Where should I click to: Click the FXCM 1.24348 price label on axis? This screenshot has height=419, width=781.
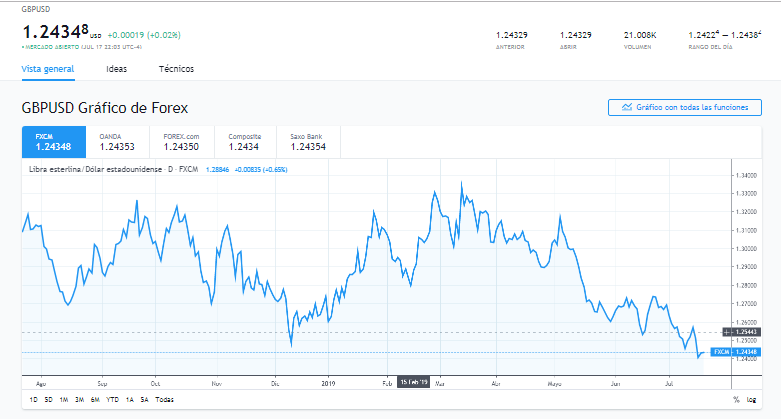[x=737, y=352]
